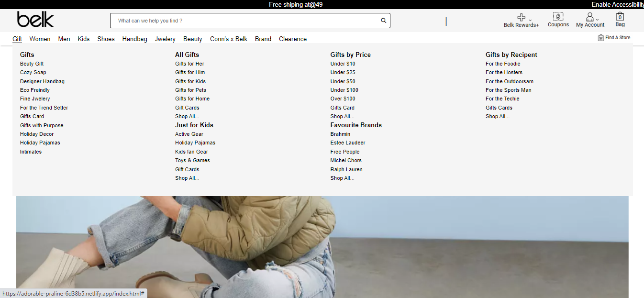Open the Women navigation menu

click(40, 39)
